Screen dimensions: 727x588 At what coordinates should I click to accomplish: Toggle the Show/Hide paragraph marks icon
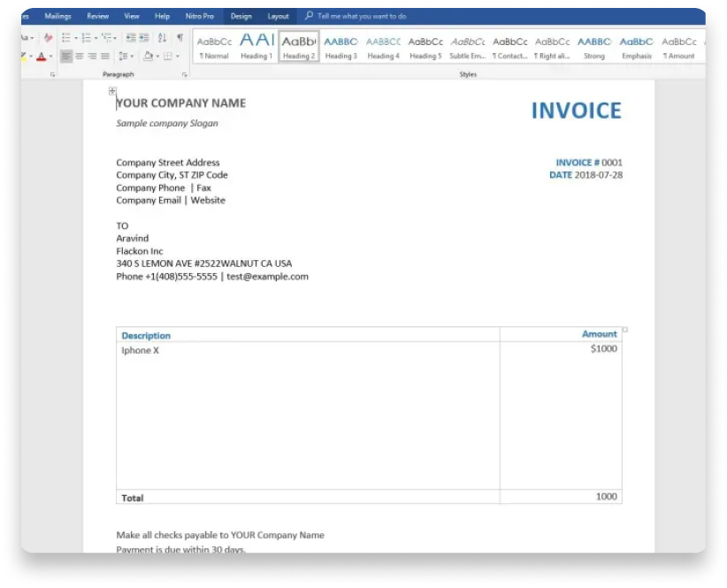[x=180, y=39]
